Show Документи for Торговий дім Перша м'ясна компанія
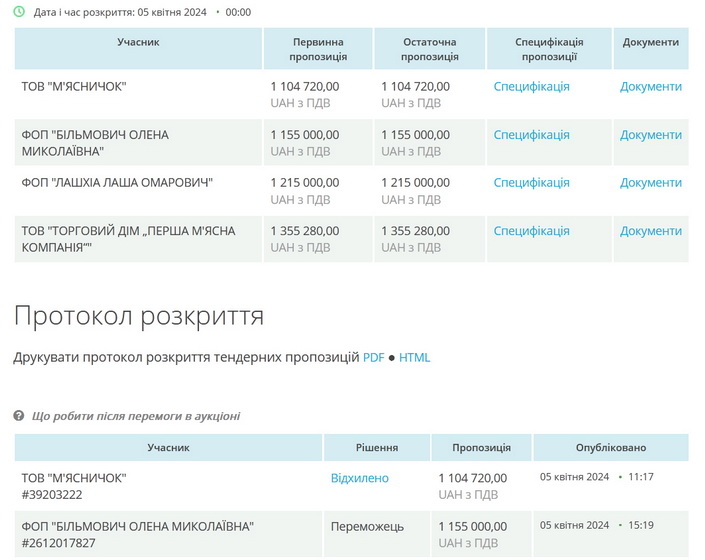 pos(650,231)
